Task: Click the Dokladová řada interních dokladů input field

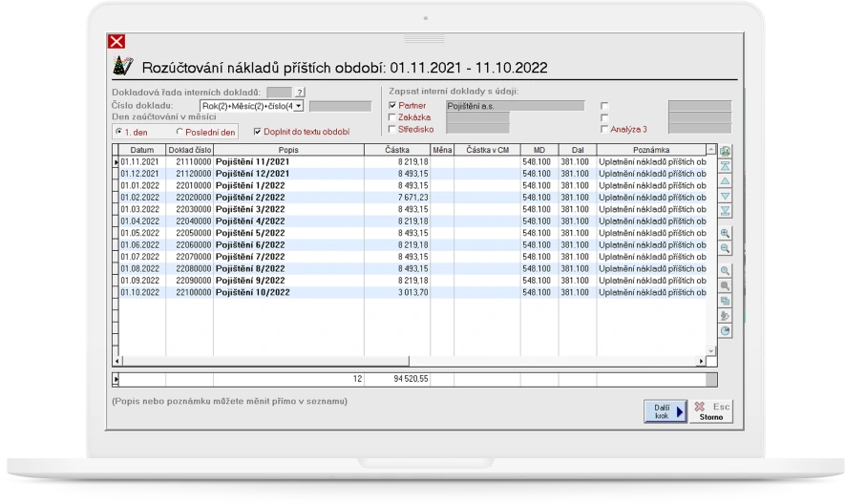Action: point(279,93)
